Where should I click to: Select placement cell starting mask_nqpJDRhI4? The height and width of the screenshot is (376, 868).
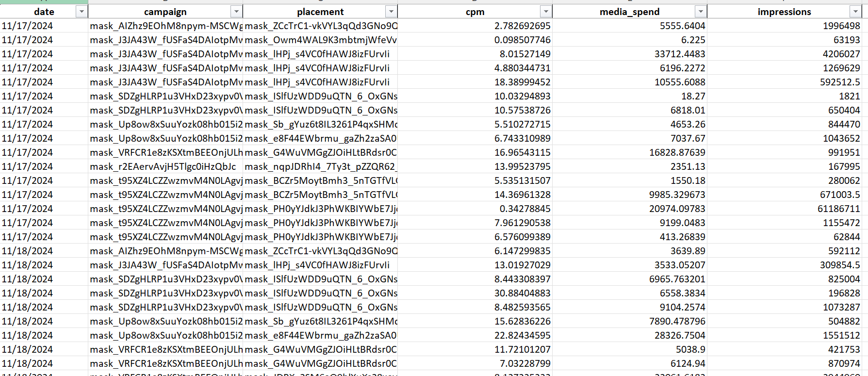pos(320,166)
